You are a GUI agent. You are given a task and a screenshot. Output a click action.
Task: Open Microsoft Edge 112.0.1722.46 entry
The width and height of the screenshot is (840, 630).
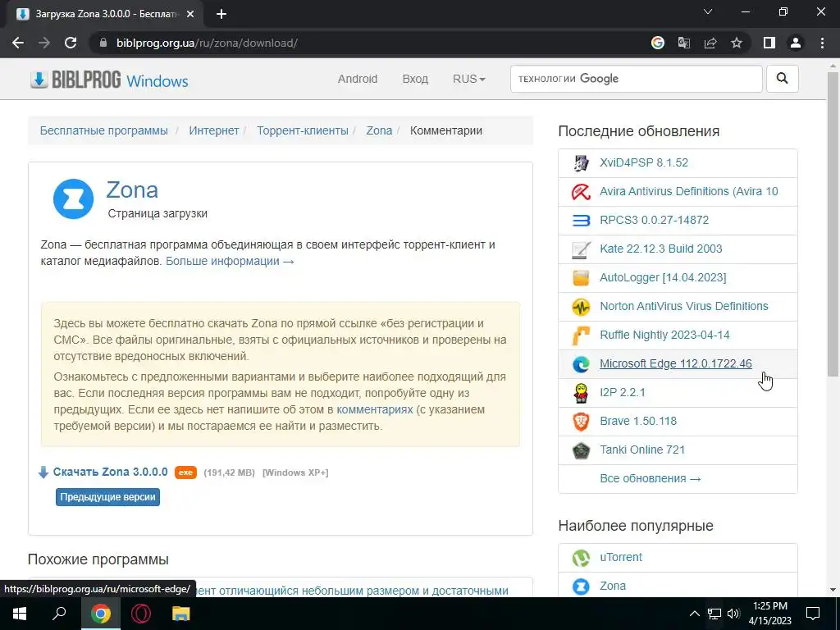coord(676,363)
